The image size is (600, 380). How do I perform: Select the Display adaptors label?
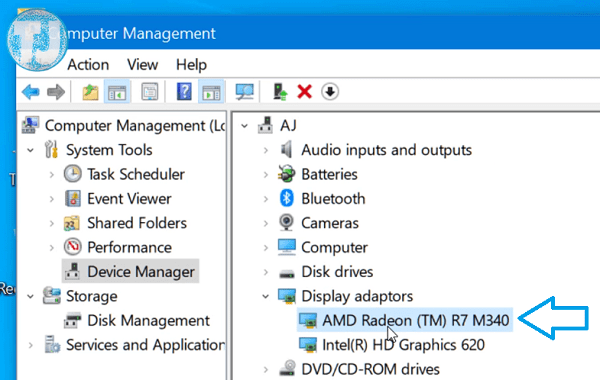[x=357, y=296]
